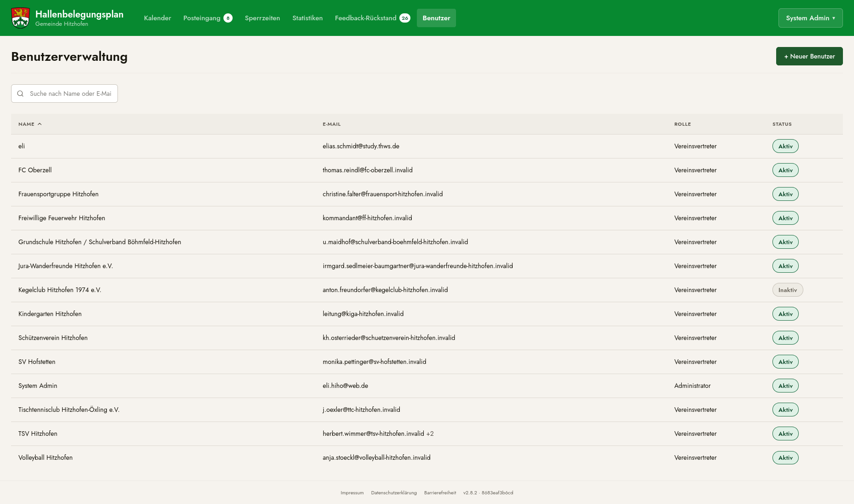Select TSV Hitzhofen name

pos(38,434)
